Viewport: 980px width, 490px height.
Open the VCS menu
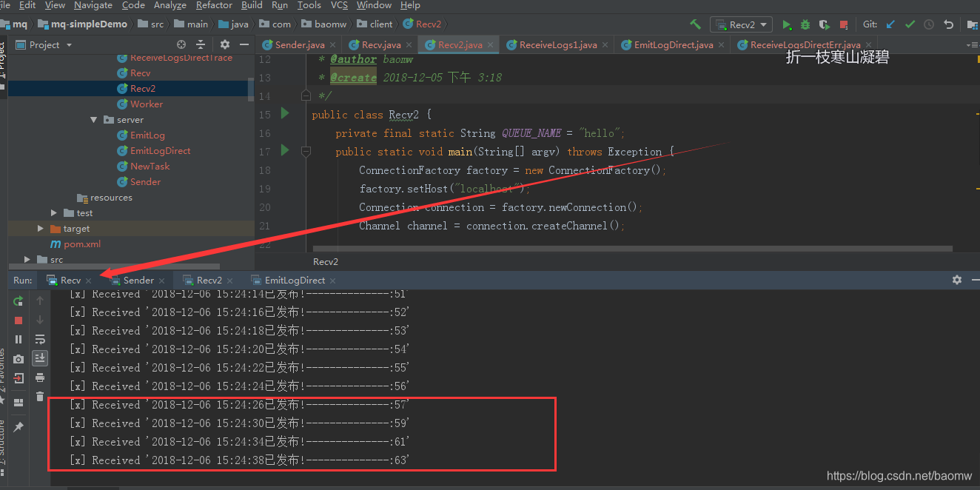point(339,5)
